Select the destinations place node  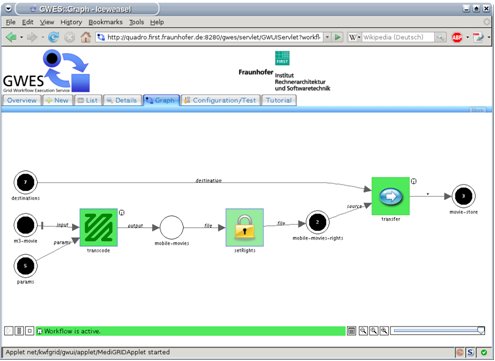(25, 182)
